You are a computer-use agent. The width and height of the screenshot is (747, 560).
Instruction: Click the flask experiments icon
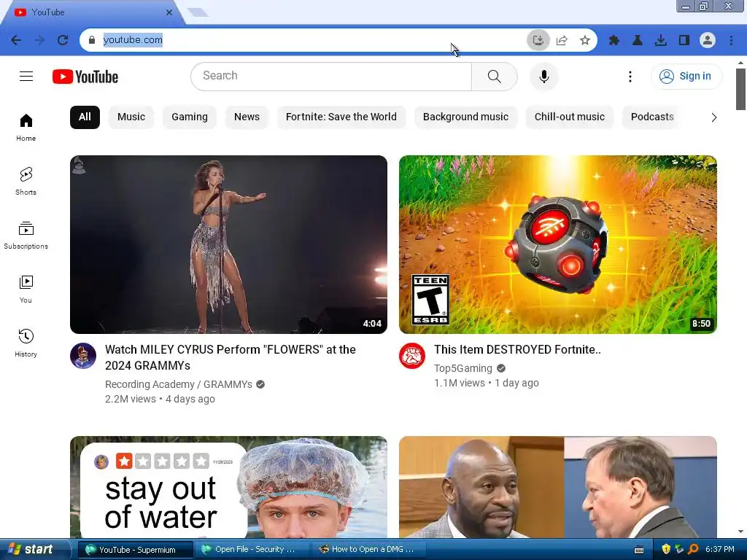point(638,40)
